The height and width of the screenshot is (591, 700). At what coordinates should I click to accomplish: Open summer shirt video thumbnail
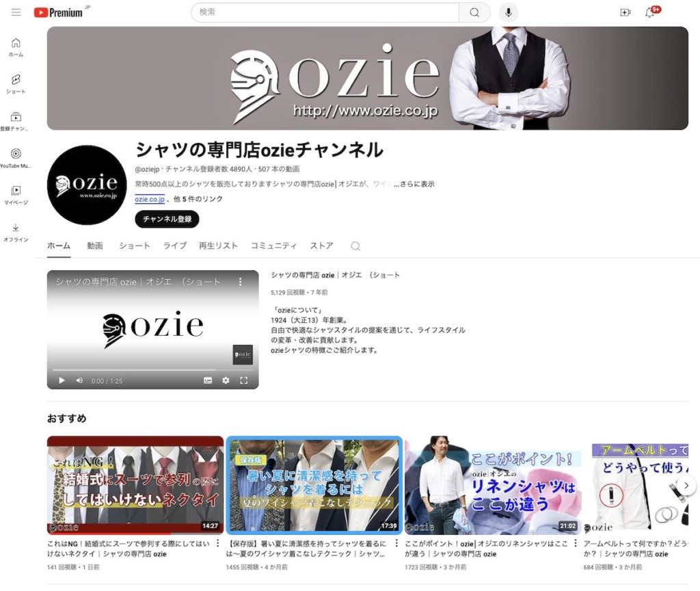point(314,485)
